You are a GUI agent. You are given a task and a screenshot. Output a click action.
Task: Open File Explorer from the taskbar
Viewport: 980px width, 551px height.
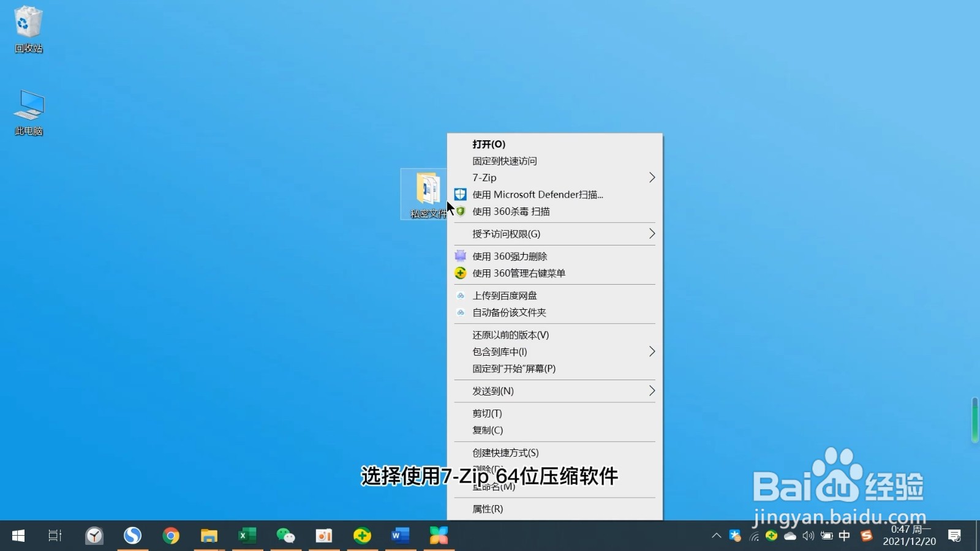click(x=209, y=536)
